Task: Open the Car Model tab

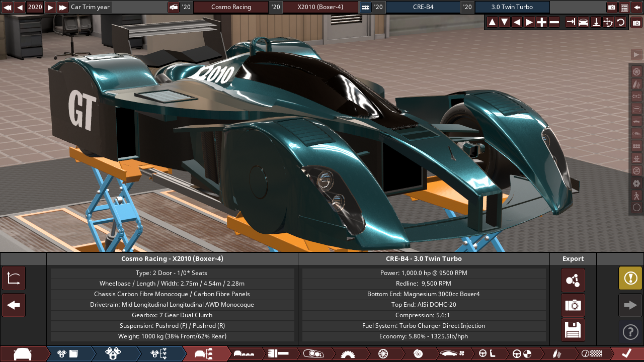Action: click(x=23, y=354)
